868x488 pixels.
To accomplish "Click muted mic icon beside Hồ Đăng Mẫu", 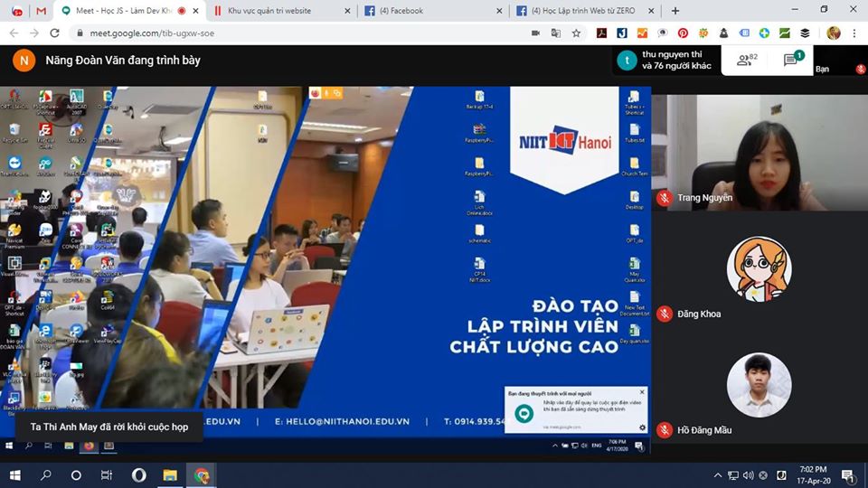I will (665, 430).
